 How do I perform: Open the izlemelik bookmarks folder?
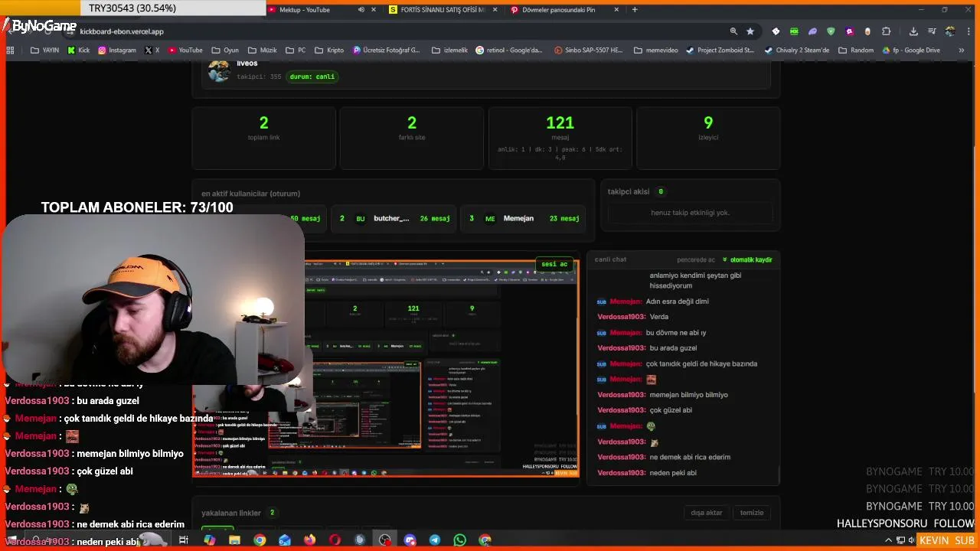tap(449, 51)
